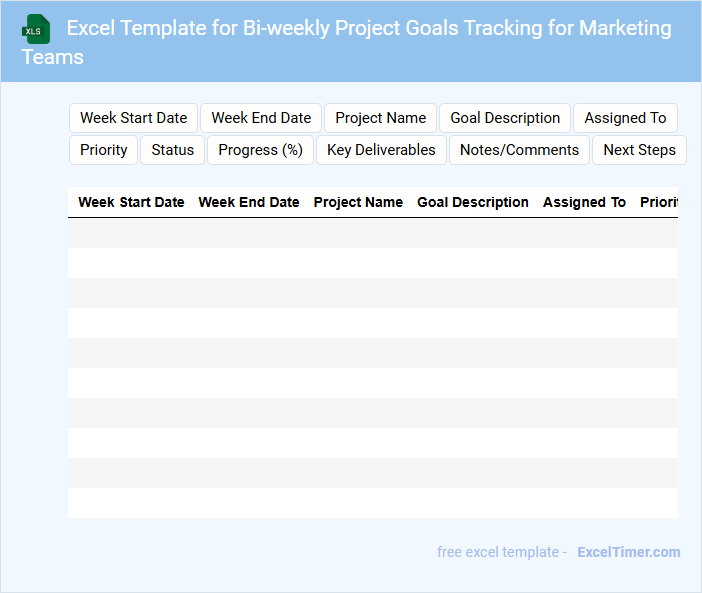Image resolution: width=702 pixels, height=593 pixels.
Task: Select the Assigned To column header
Action: [584, 202]
